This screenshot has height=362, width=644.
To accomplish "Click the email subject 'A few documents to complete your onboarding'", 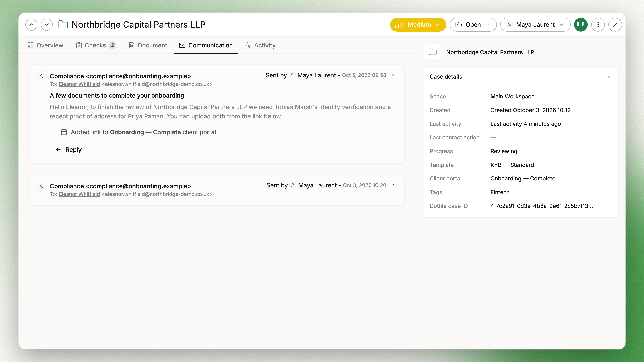I will (x=117, y=95).
